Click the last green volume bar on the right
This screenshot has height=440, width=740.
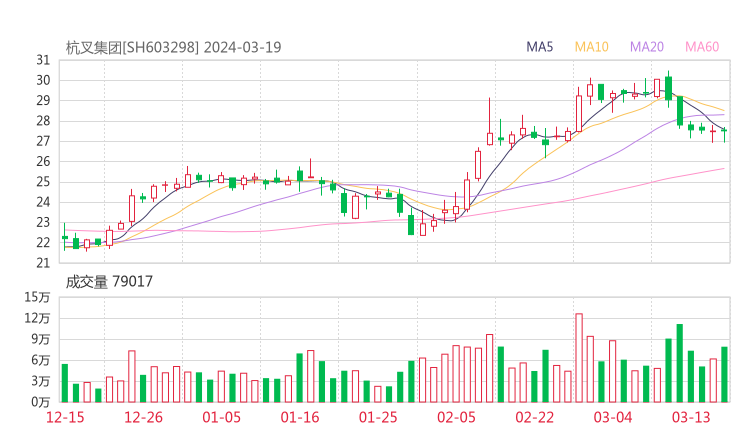(x=724, y=374)
